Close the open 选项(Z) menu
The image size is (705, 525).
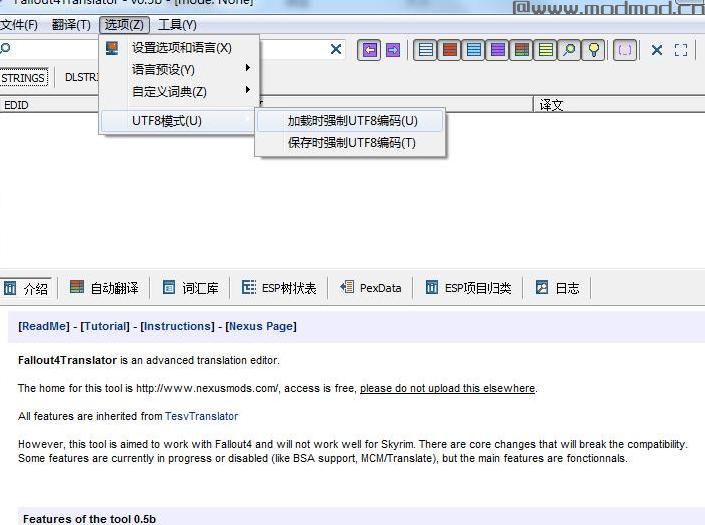[124, 25]
